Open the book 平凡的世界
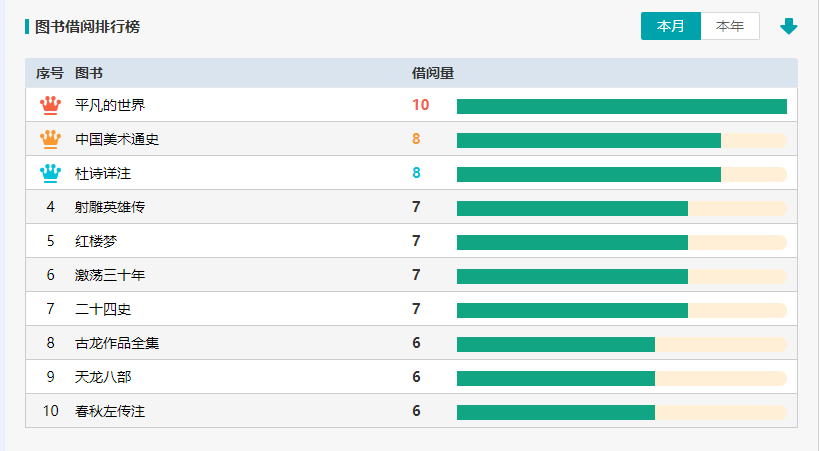The image size is (819, 451). click(110, 105)
